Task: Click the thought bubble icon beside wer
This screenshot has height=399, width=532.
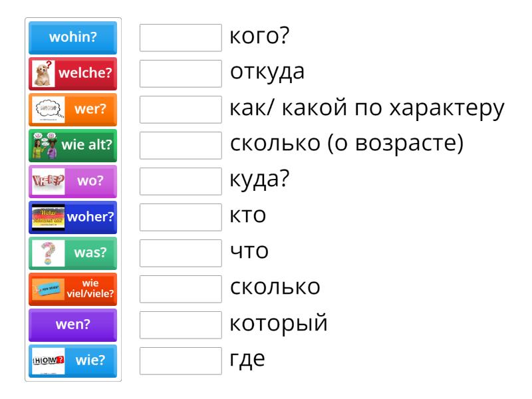Action: pos(47,110)
